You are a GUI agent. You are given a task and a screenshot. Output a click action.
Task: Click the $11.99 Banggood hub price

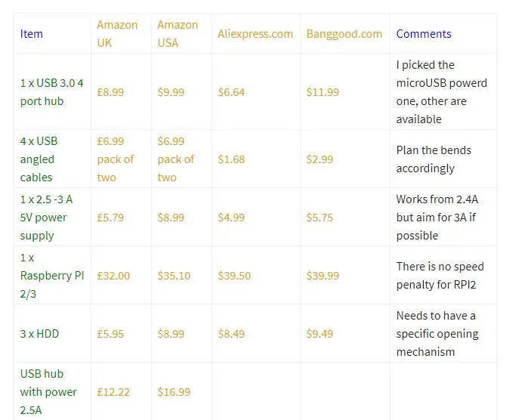[x=323, y=92]
